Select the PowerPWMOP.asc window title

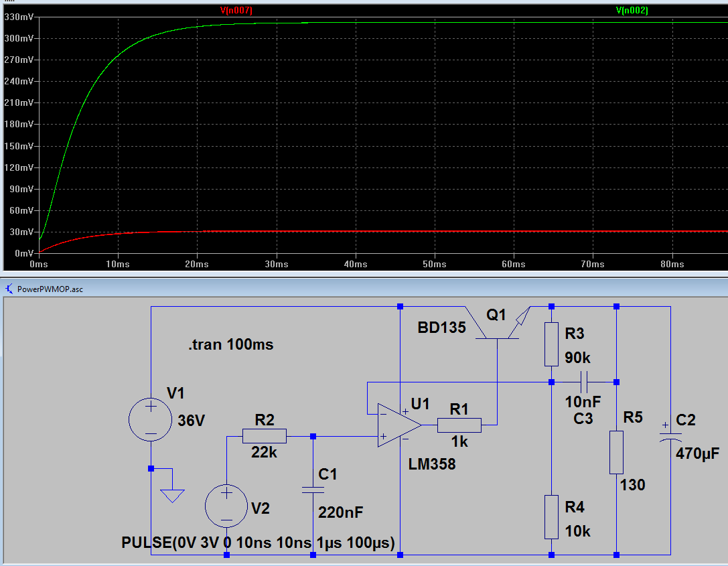50,289
